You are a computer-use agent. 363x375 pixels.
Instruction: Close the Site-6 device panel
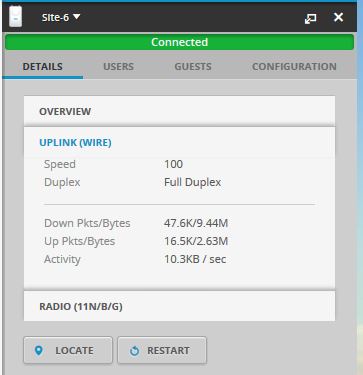[338, 17]
